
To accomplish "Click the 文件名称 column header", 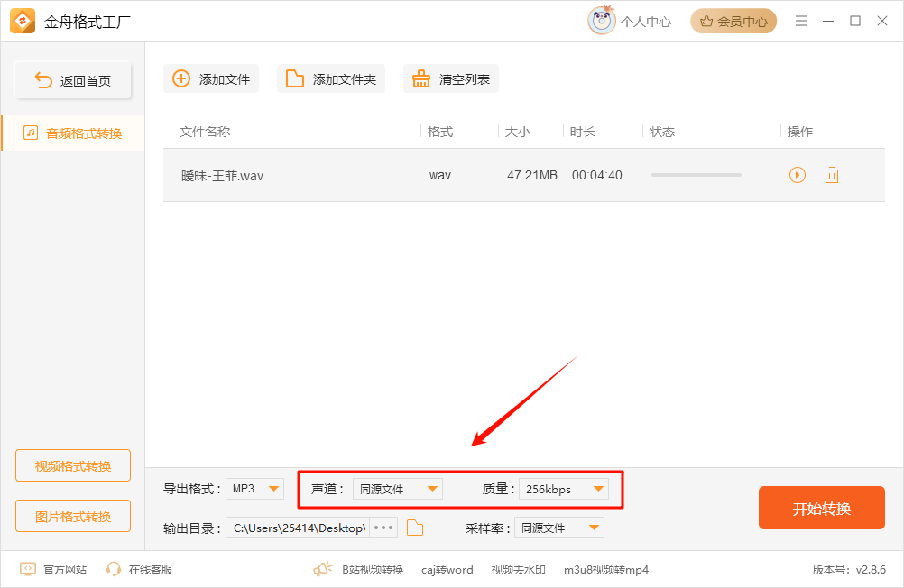I will point(205,132).
